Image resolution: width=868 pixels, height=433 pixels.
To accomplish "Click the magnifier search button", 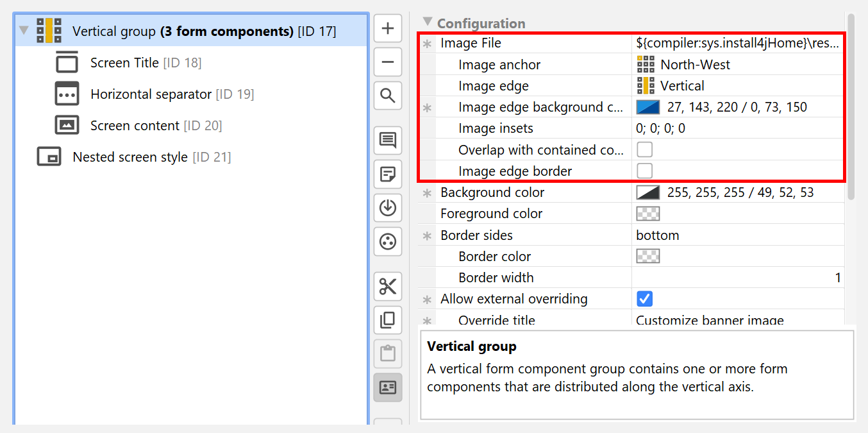I will coord(388,96).
